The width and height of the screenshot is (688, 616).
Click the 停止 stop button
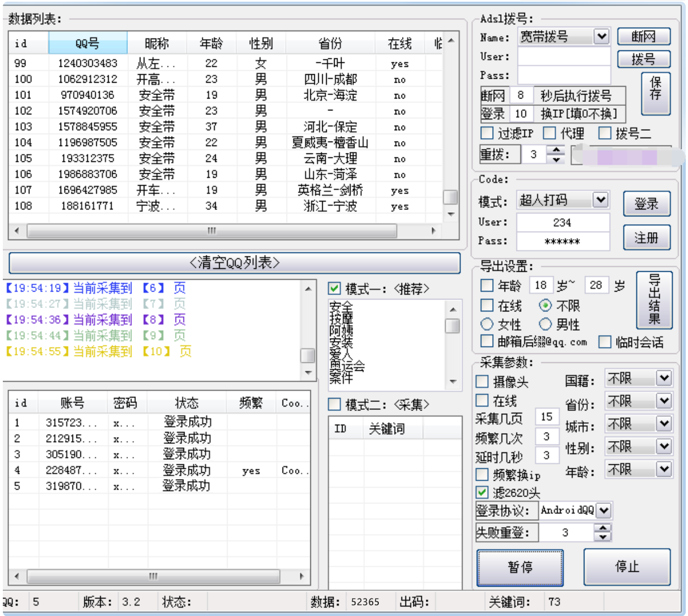[x=626, y=567]
